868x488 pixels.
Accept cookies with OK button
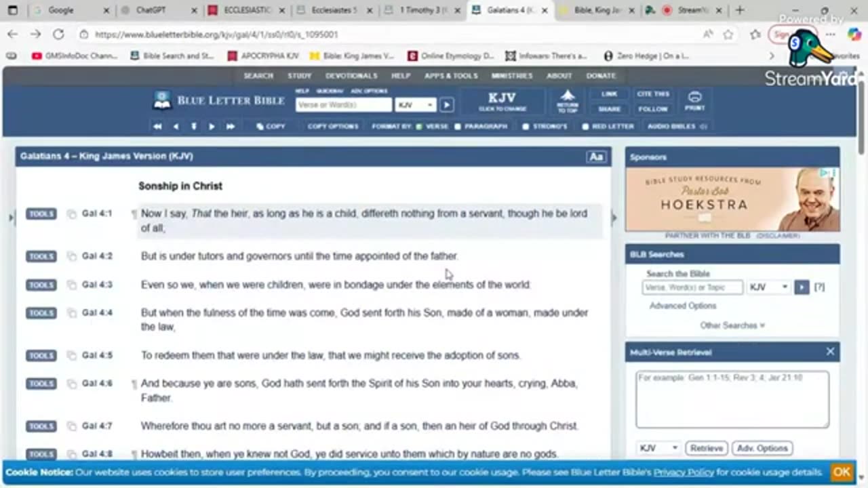click(842, 472)
